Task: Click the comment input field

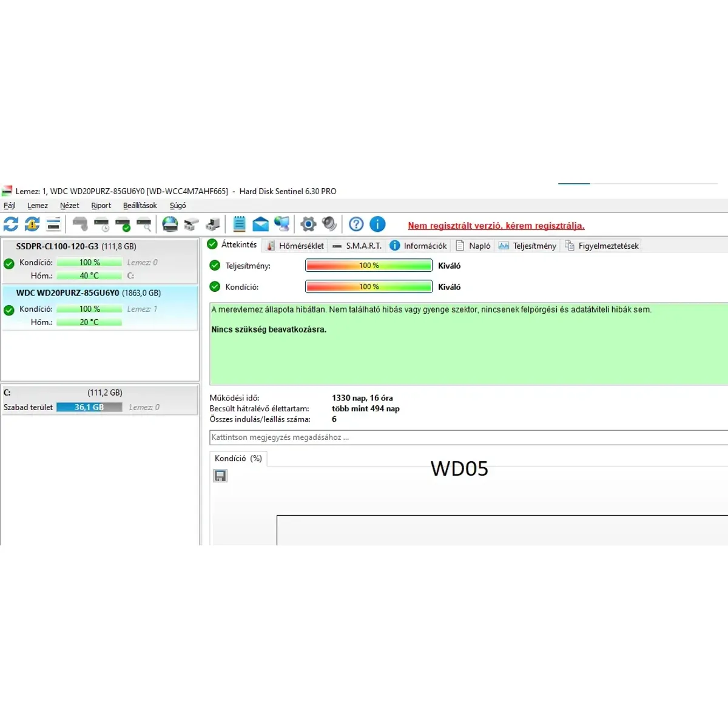Action: tap(467, 437)
